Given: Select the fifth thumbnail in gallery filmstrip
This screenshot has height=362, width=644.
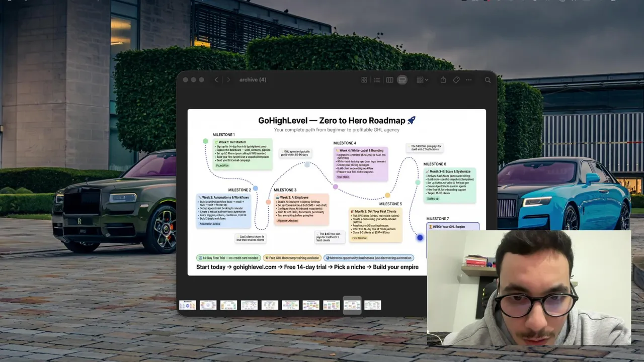Looking at the screenshot, I should pyautogui.click(x=270, y=305).
